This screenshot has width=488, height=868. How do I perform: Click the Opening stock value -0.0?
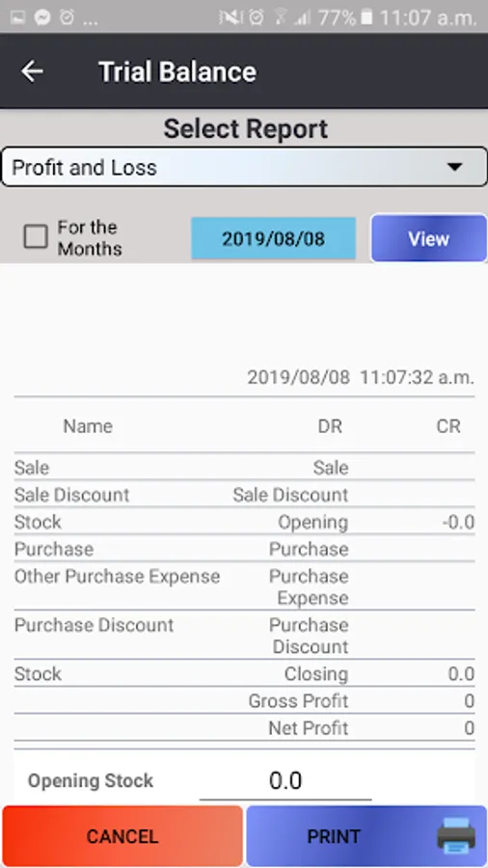pos(459,522)
